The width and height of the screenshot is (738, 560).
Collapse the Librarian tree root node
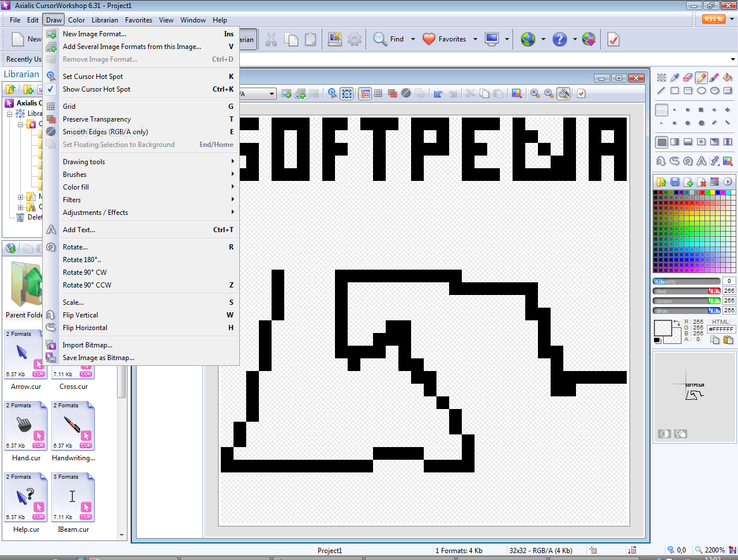(x=10, y=114)
